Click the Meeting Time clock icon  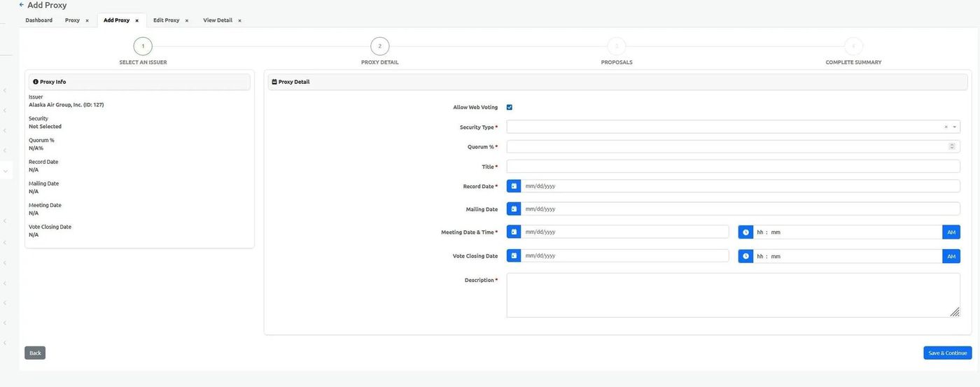[x=745, y=232]
